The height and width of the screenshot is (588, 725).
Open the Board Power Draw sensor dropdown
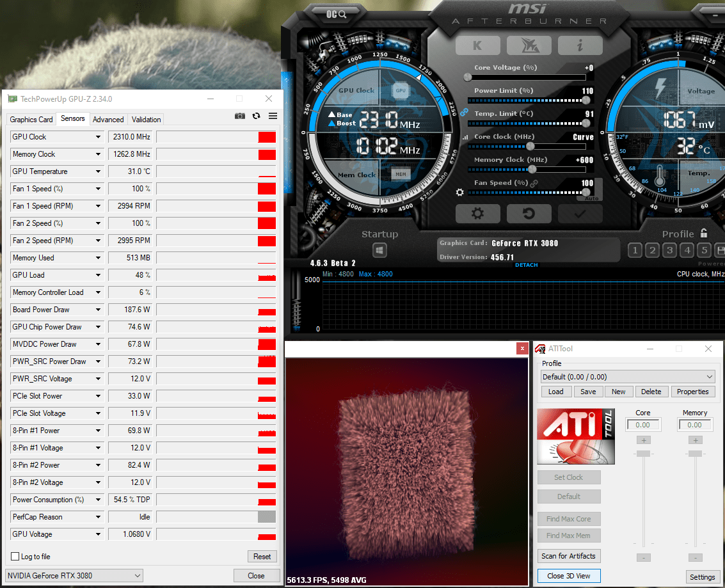[98, 310]
